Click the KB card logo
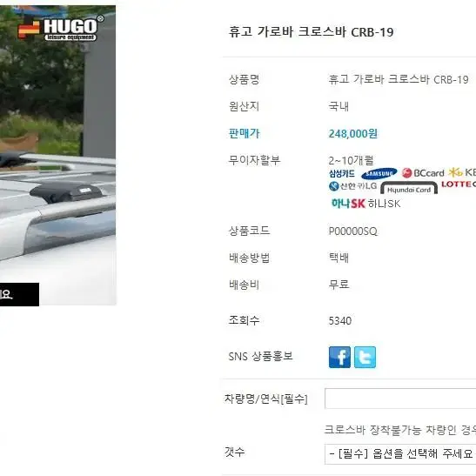 pos(462,172)
